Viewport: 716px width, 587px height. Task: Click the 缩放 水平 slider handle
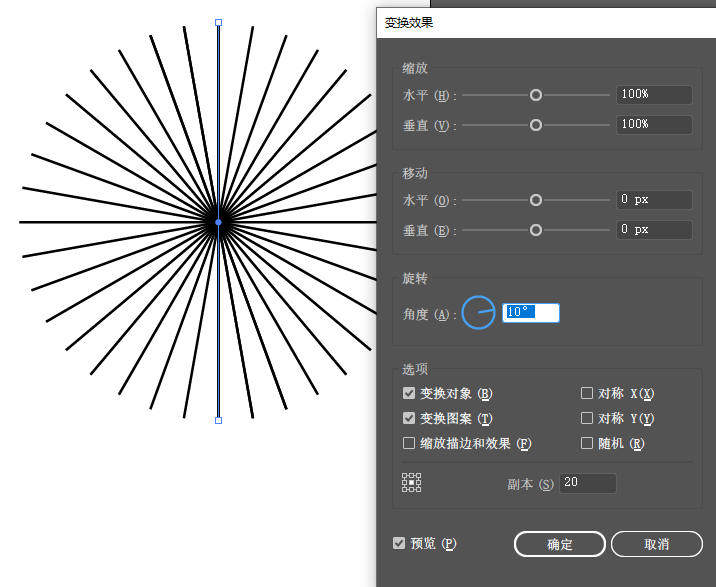[536, 95]
